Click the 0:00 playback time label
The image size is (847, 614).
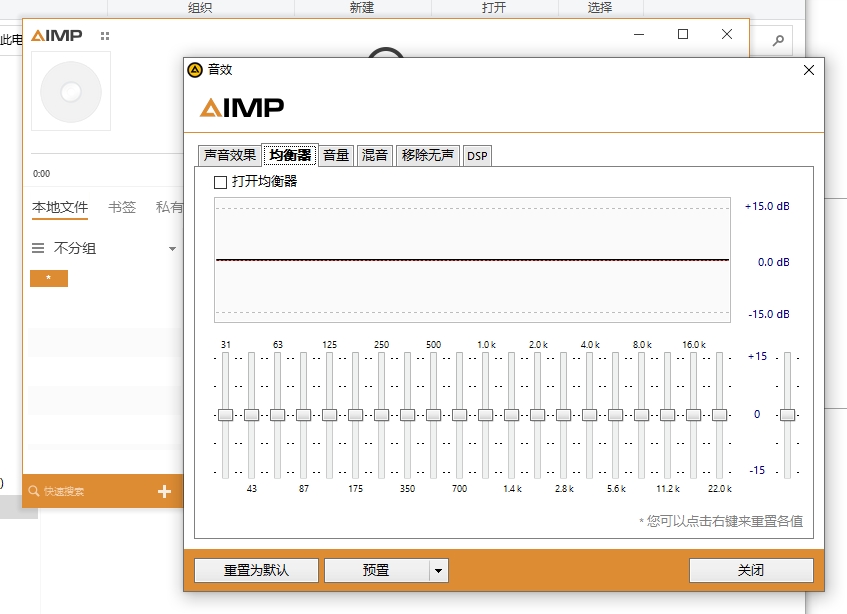[42, 174]
